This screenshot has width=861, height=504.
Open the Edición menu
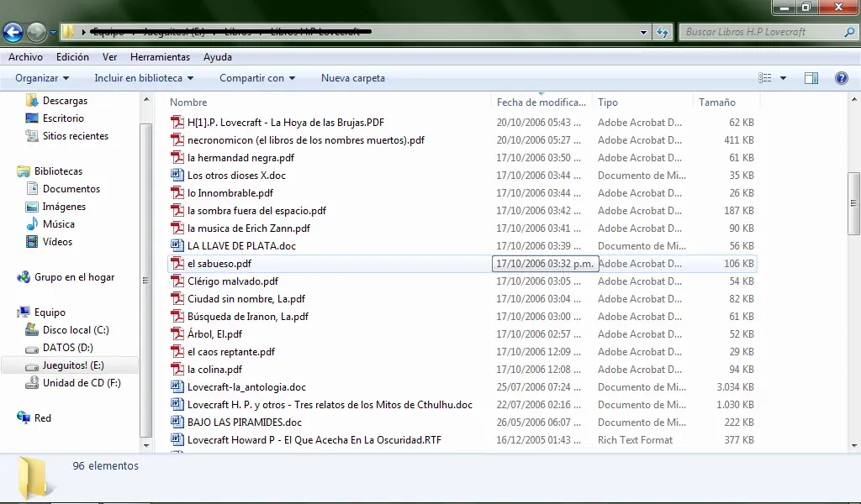pyautogui.click(x=72, y=57)
